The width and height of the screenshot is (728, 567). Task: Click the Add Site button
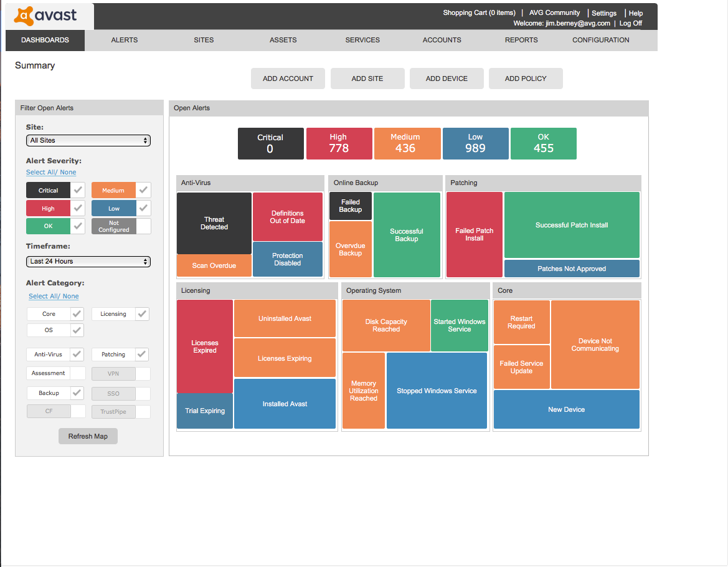click(x=367, y=79)
